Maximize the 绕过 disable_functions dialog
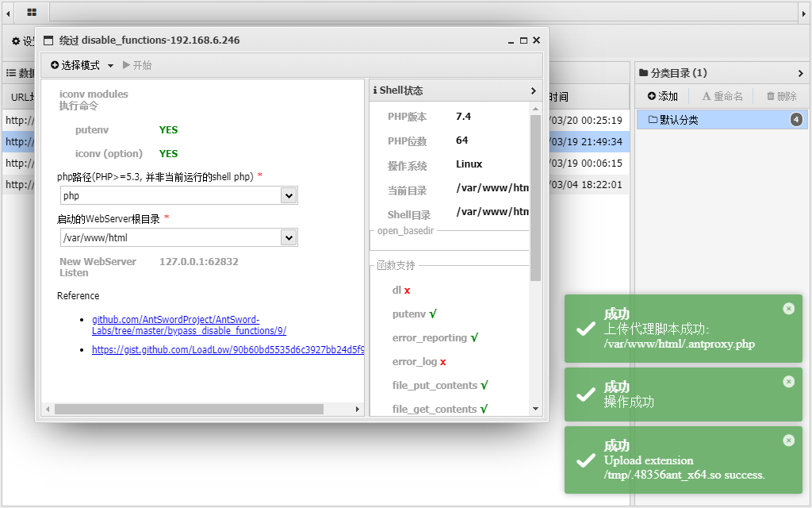812x508 pixels. point(523,40)
